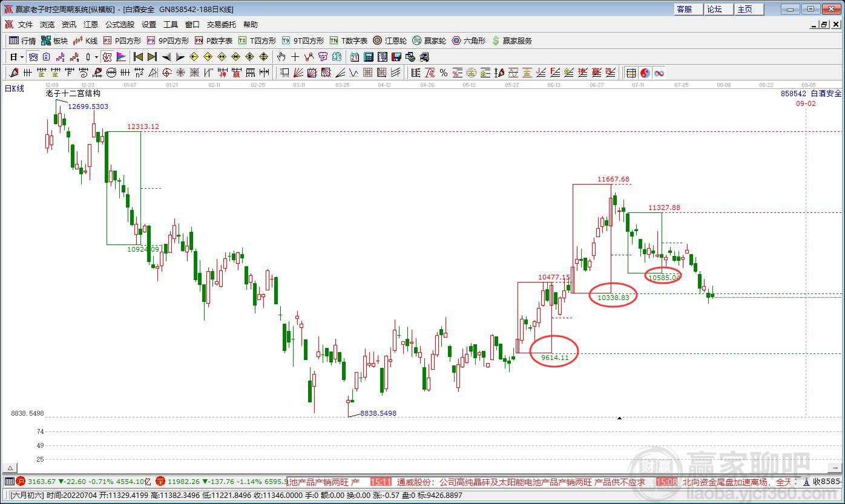Open the 六角形 hexagon tool

point(469,41)
